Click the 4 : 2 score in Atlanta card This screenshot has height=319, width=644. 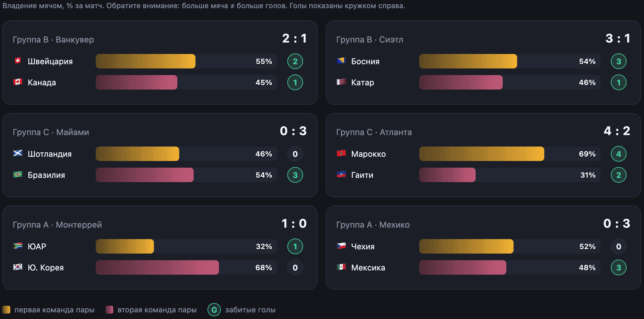pos(617,131)
